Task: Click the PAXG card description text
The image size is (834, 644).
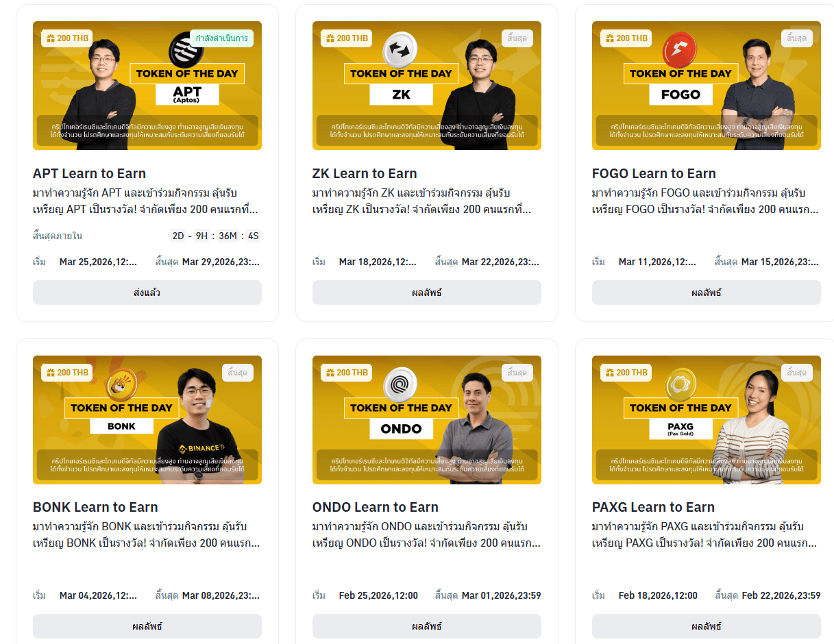Action: pos(705,535)
